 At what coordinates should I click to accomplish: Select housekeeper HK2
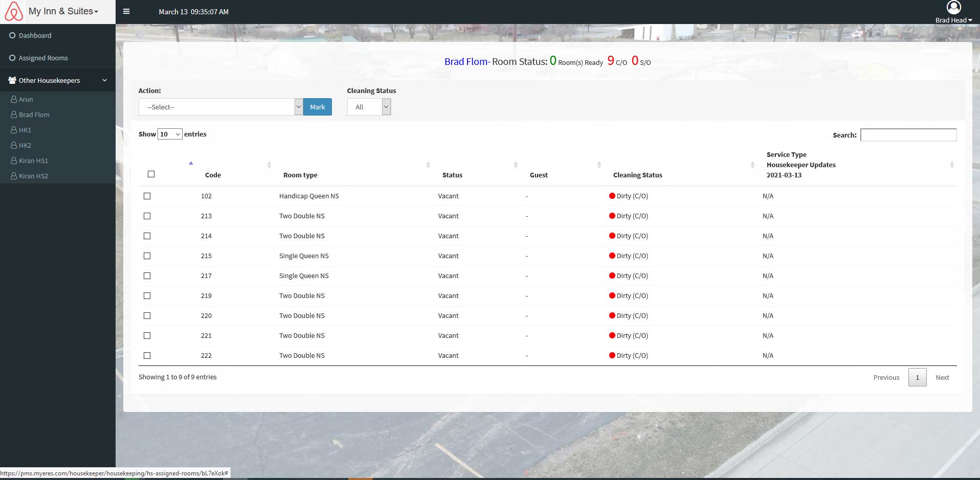tap(25, 145)
